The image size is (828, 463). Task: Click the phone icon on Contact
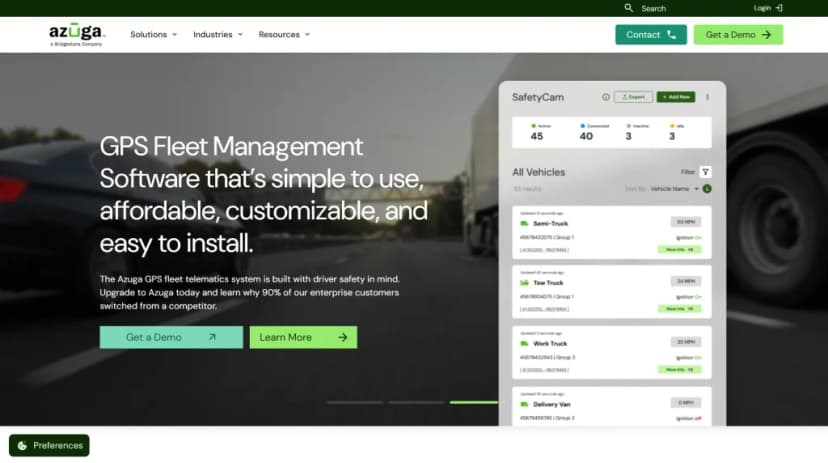pos(671,35)
